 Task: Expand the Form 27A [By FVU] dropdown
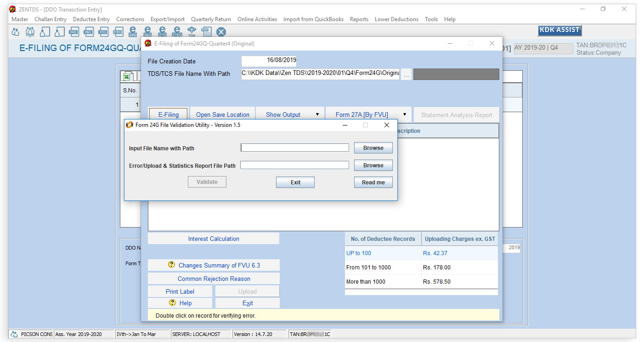[x=405, y=114]
